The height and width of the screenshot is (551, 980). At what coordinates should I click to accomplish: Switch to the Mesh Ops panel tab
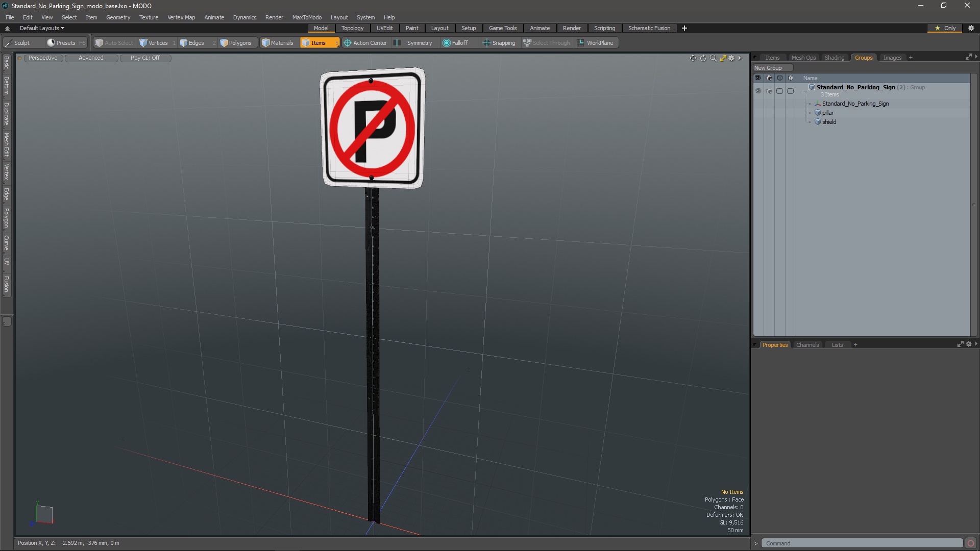(x=803, y=58)
